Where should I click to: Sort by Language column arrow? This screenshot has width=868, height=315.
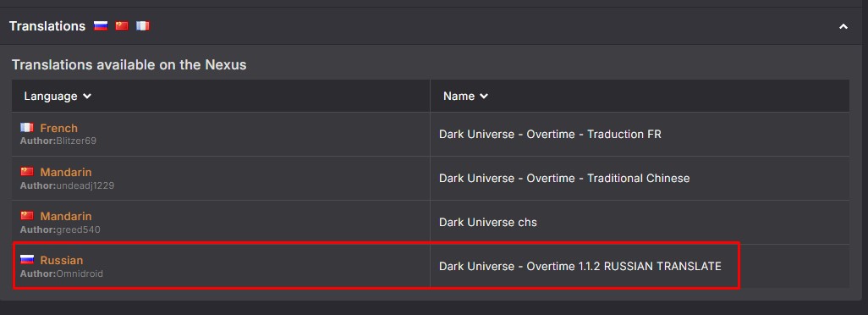(86, 97)
